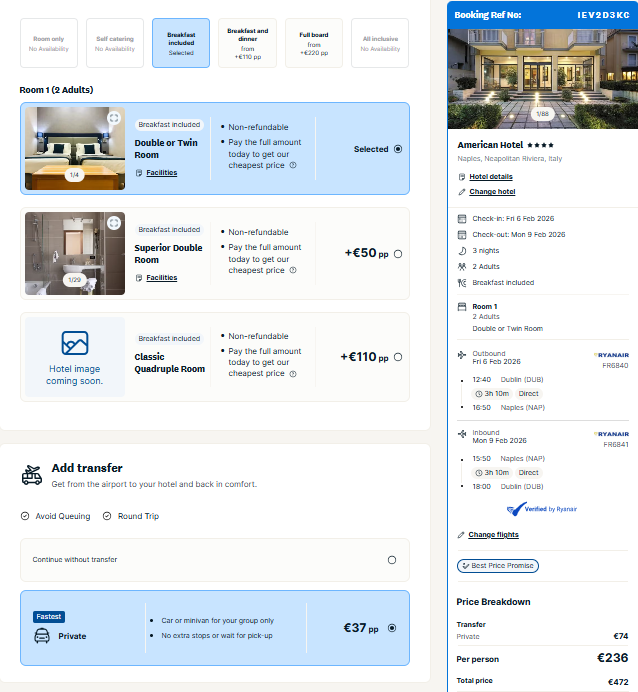Click the Avoid Queuing checkmark icon

pos(25,516)
